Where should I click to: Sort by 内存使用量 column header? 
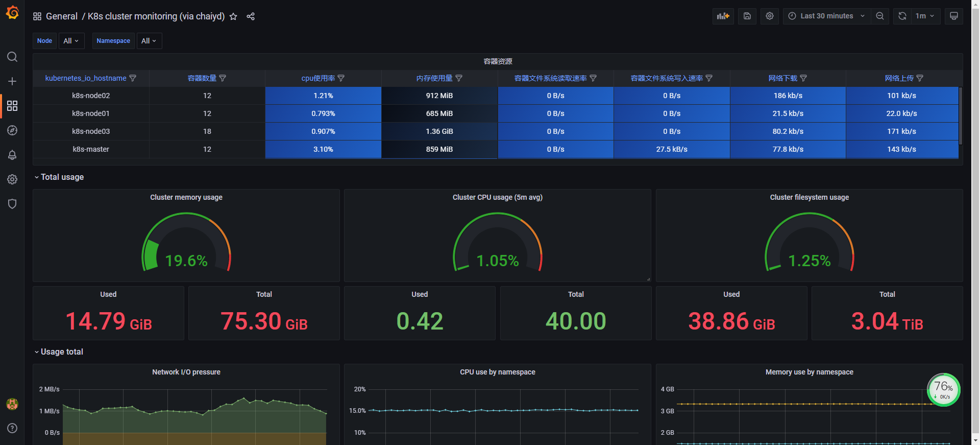[x=434, y=78]
